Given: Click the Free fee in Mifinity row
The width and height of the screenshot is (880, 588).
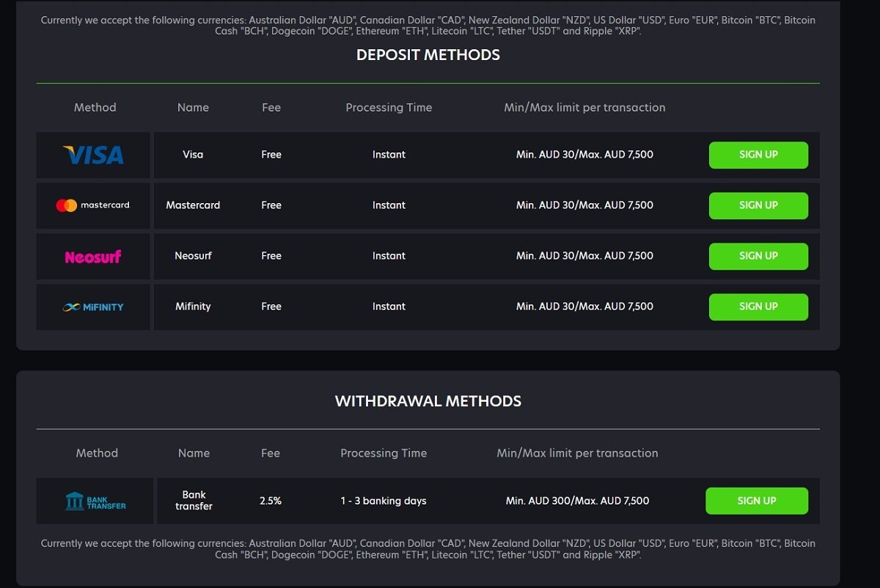Looking at the screenshot, I should [x=271, y=306].
